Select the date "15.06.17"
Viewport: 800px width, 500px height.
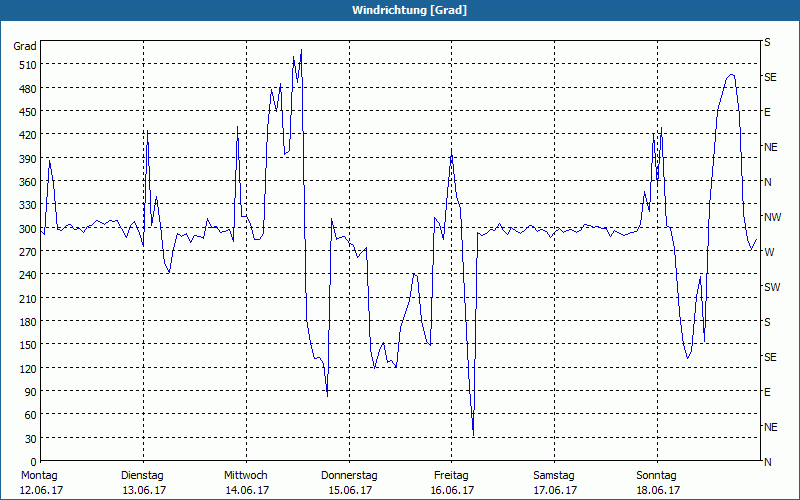351,491
